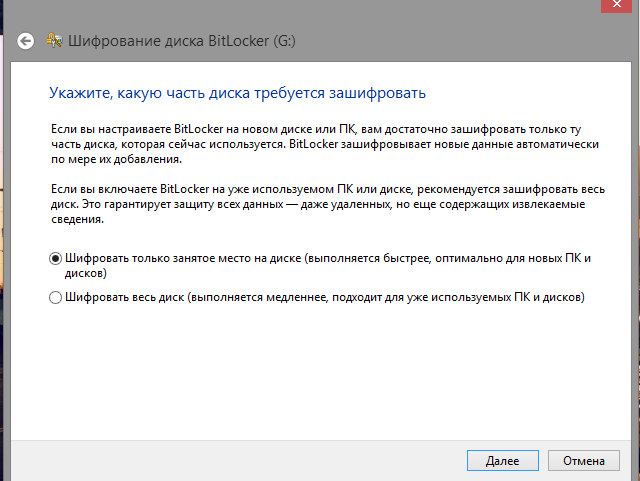Click the Отмена button
This screenshot has width=640, height=481.
coord(584,461)
